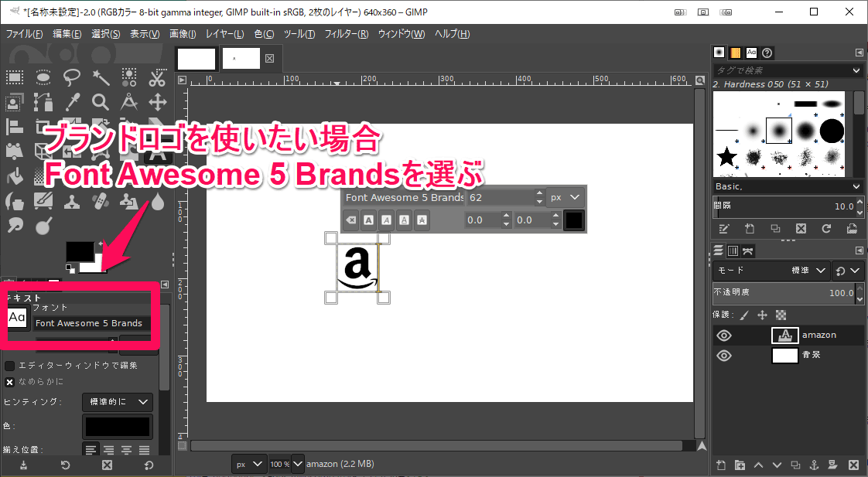868x477 pixels.
Task: Select the Fuzzy Select magic wand tool
Action: coord(101,77)
